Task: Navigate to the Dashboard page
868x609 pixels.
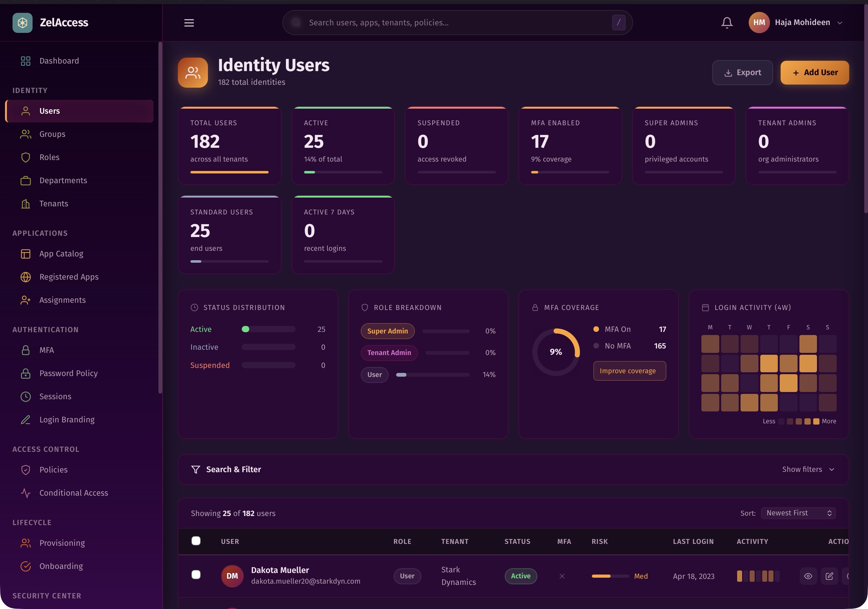Action: [59, 60]
